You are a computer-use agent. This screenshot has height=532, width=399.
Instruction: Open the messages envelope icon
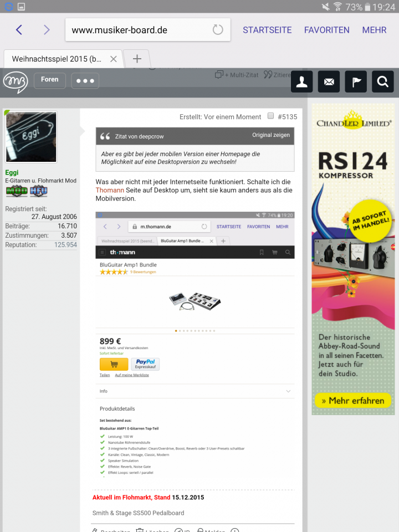[x=329, y=82]
